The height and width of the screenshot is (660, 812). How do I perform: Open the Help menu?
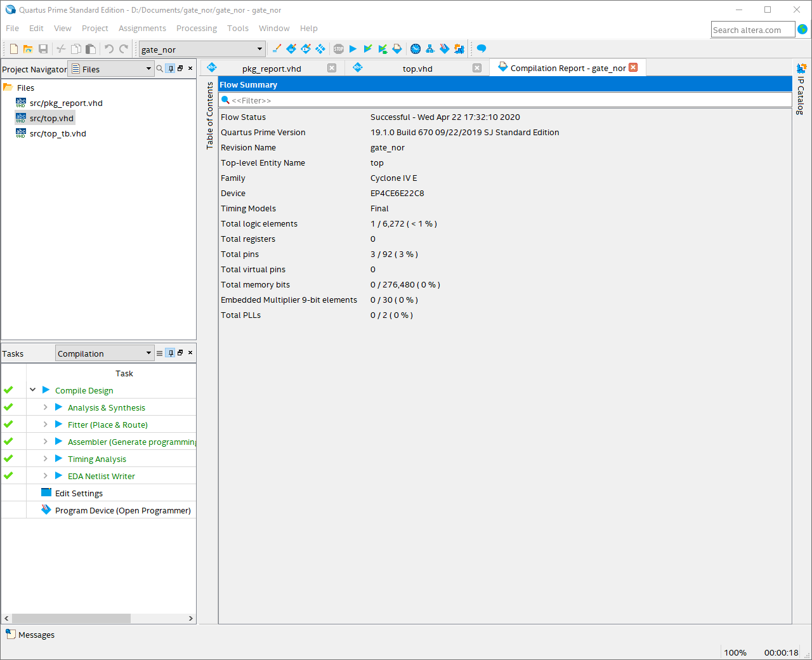click(309, 29)
